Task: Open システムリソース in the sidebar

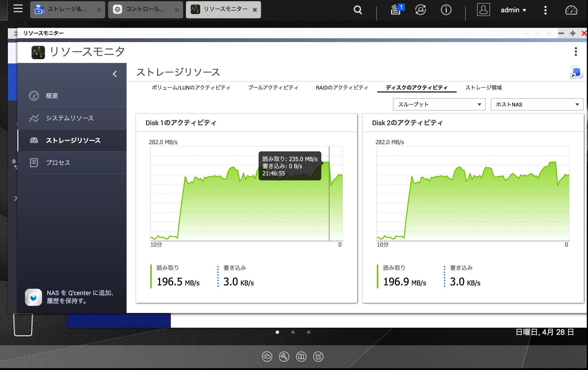Action: click(72, 118)
